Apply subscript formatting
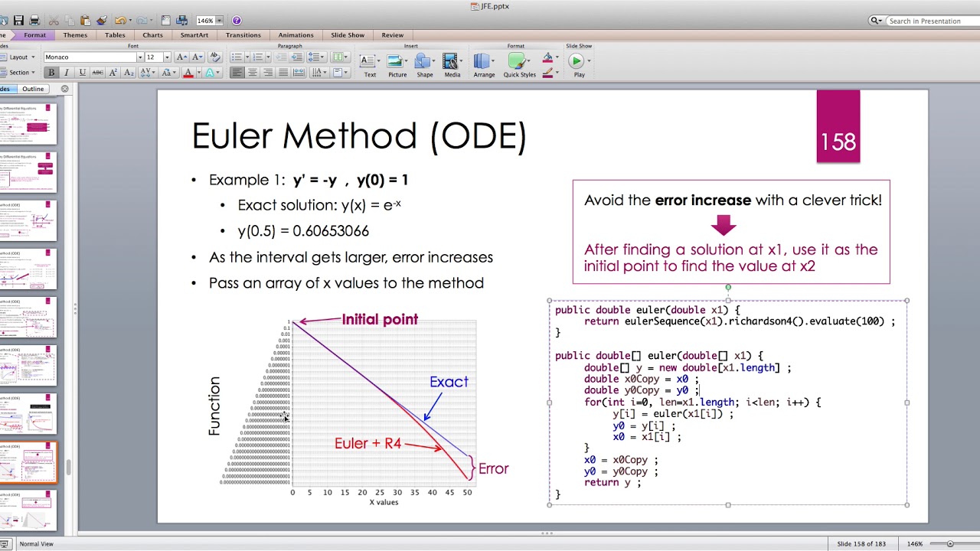The image size is (980, 551). pyautogui.click(x=129, y=73)
